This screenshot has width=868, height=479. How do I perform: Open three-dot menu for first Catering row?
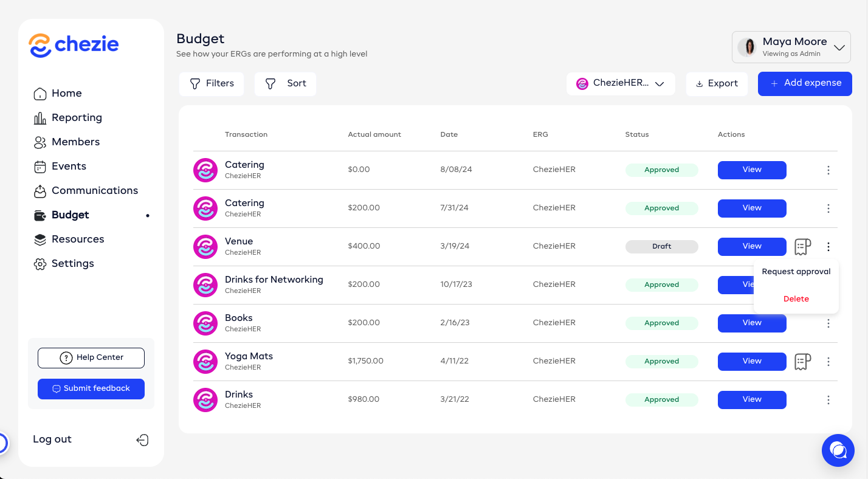[828, 170]
